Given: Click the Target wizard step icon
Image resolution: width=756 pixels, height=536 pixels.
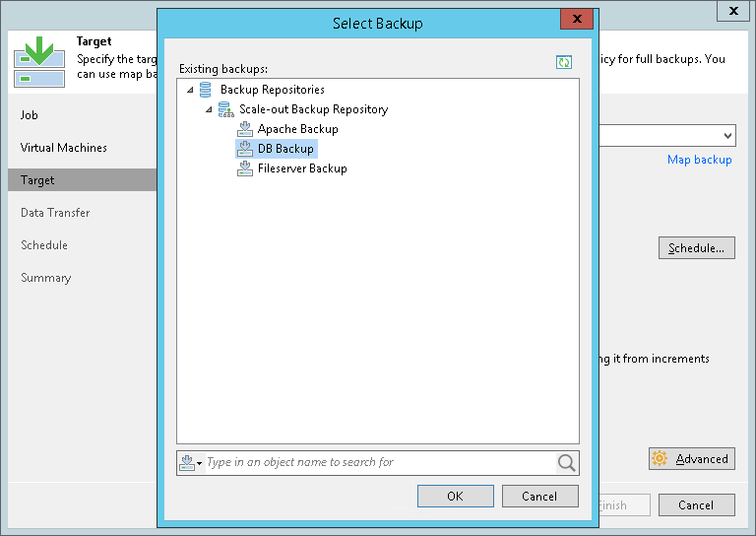Looking at the screenshot, I should [x=39, y=62].
